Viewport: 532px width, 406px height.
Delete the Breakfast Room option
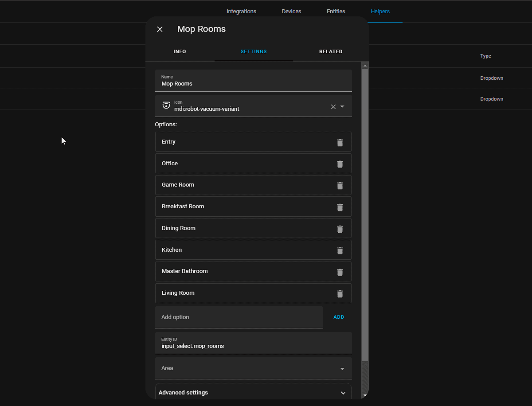(x=340, y=207)
